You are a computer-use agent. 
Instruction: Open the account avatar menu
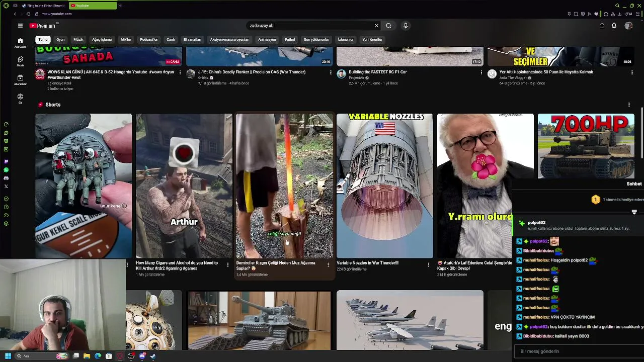point(628,26)
